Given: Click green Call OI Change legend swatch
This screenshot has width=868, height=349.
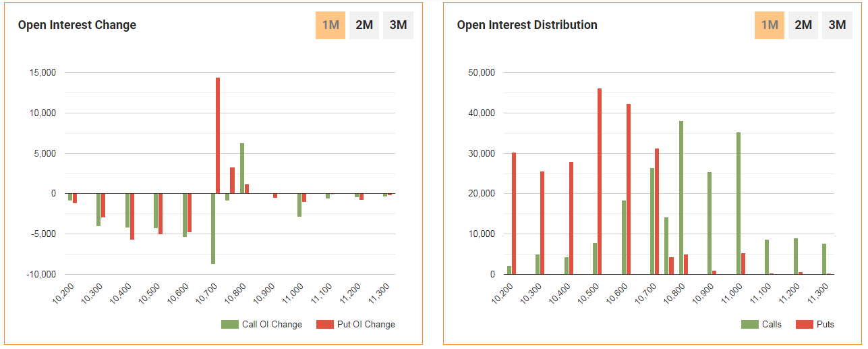Looking at the screenshot, I should click(x=230, y=325).
